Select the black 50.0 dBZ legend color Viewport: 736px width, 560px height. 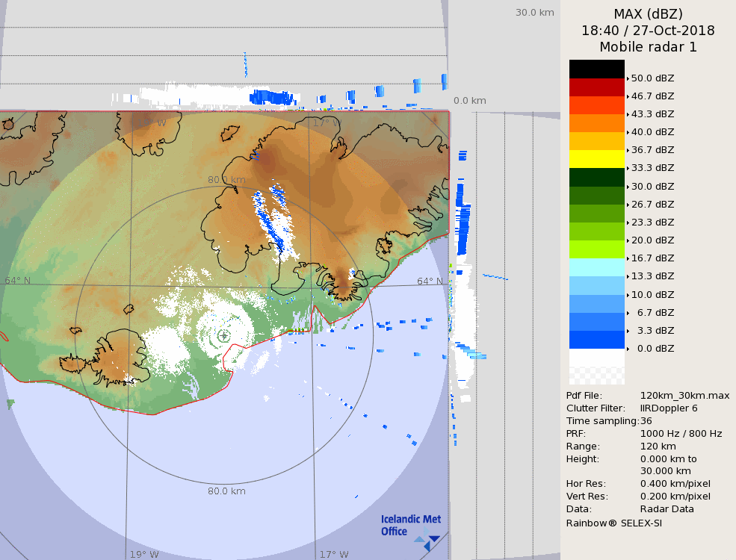(x=596, y=69)
